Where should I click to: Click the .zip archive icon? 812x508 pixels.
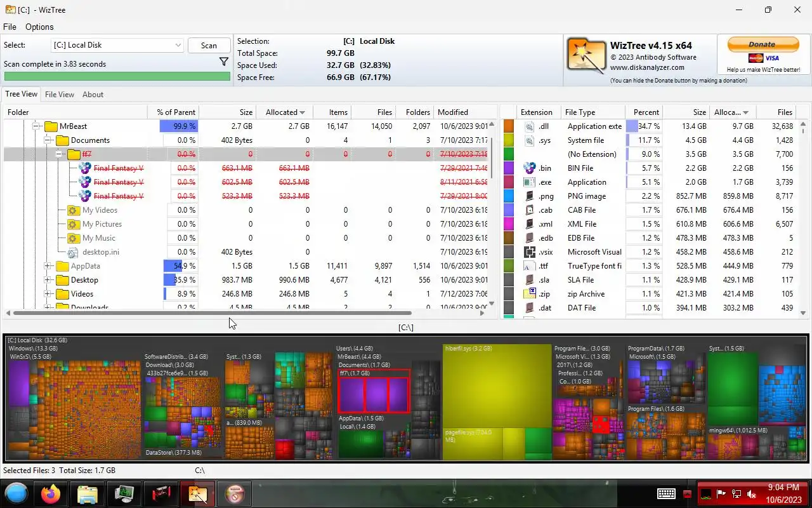coord(530,294)
